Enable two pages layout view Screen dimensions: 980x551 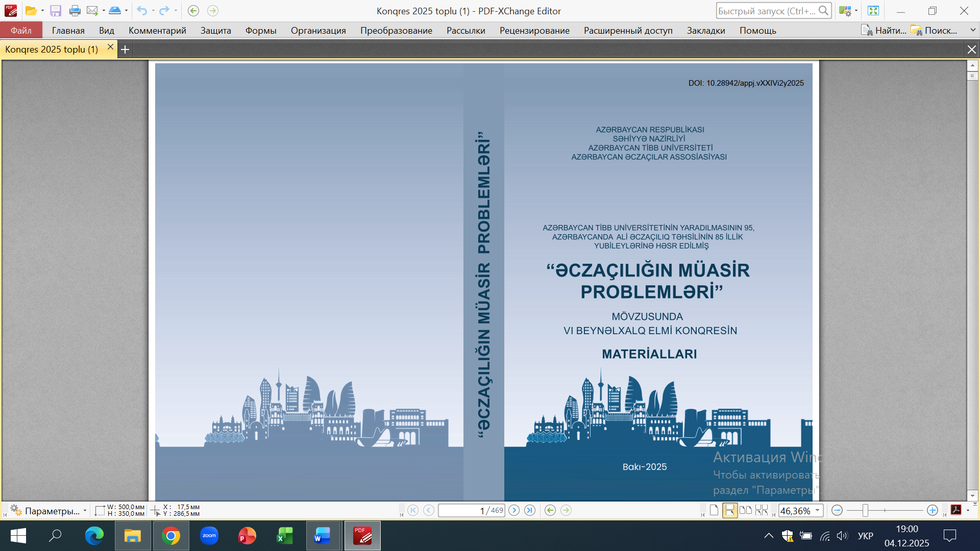(x=745, y=510)
